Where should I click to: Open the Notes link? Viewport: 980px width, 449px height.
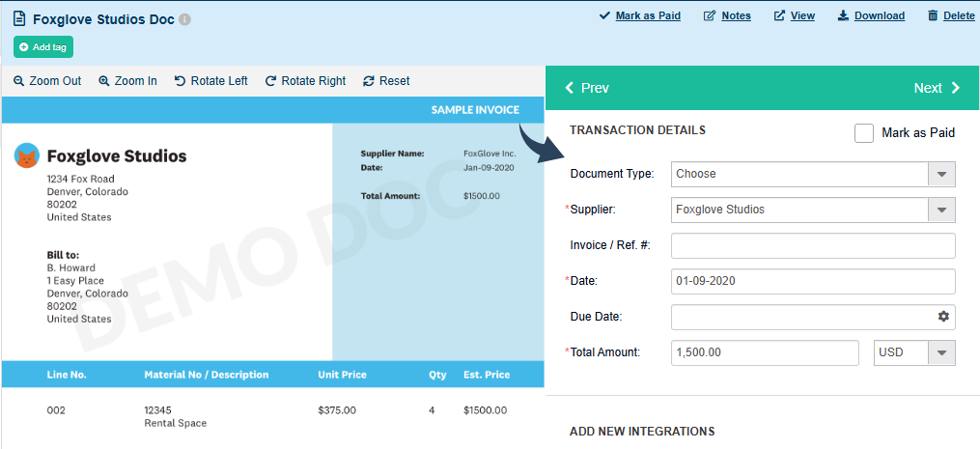(727, 15)
